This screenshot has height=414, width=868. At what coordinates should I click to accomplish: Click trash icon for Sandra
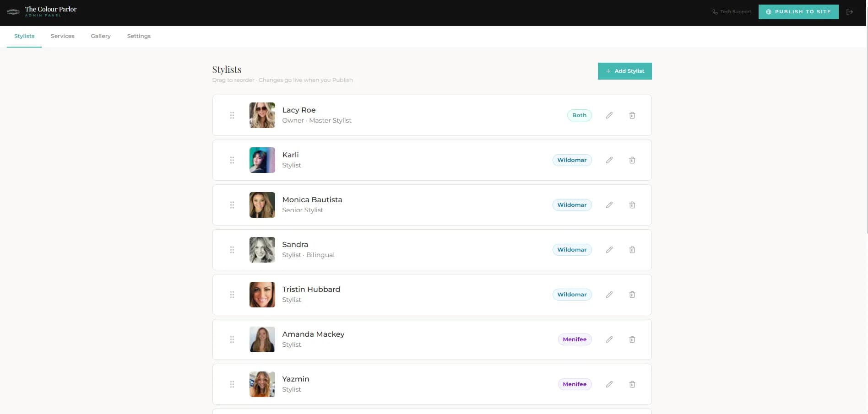(632, 250)
